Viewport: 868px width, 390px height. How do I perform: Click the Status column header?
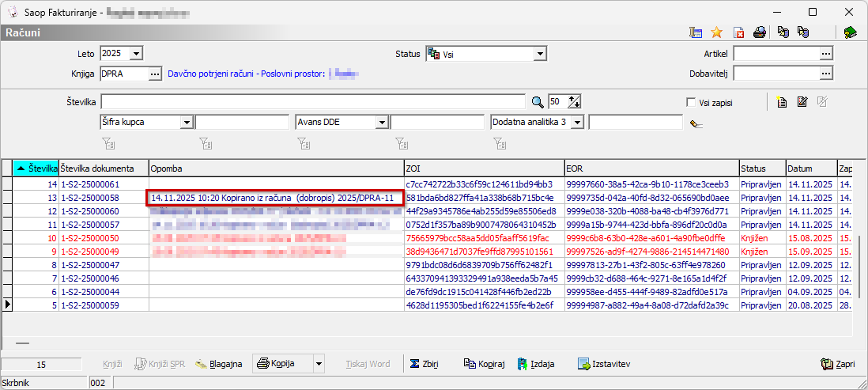(x=762, y=168)
